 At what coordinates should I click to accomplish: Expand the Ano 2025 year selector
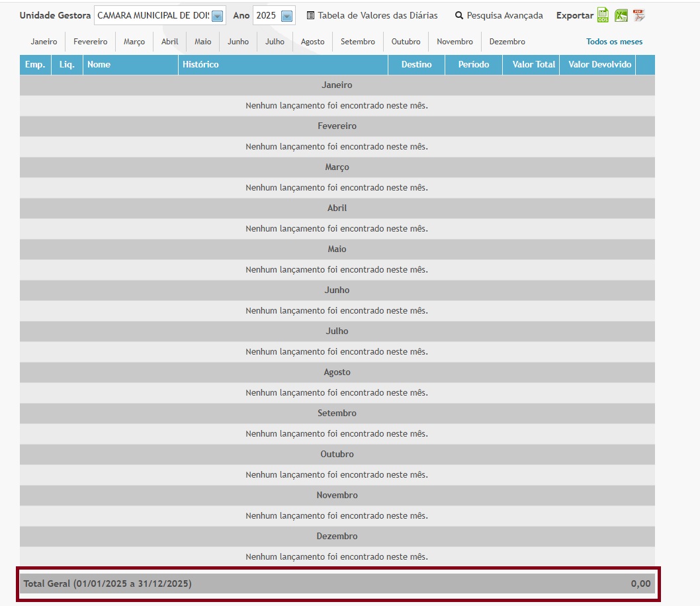(x=286, y=16)
